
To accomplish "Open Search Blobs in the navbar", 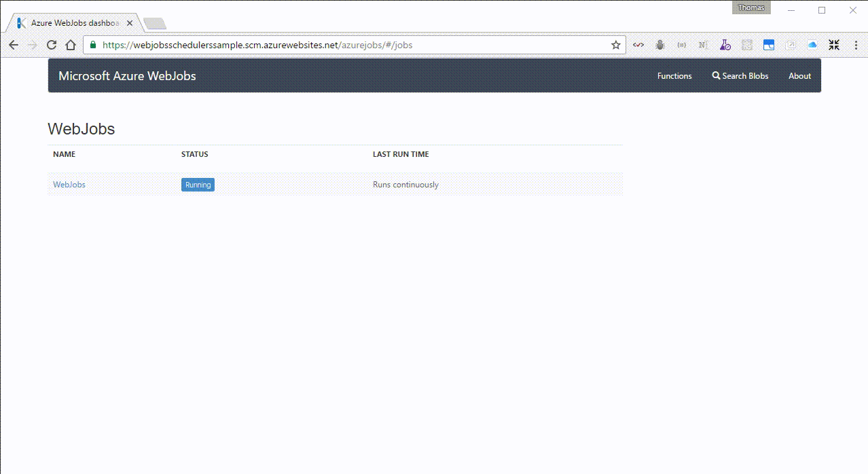I will tap(740, 76).
